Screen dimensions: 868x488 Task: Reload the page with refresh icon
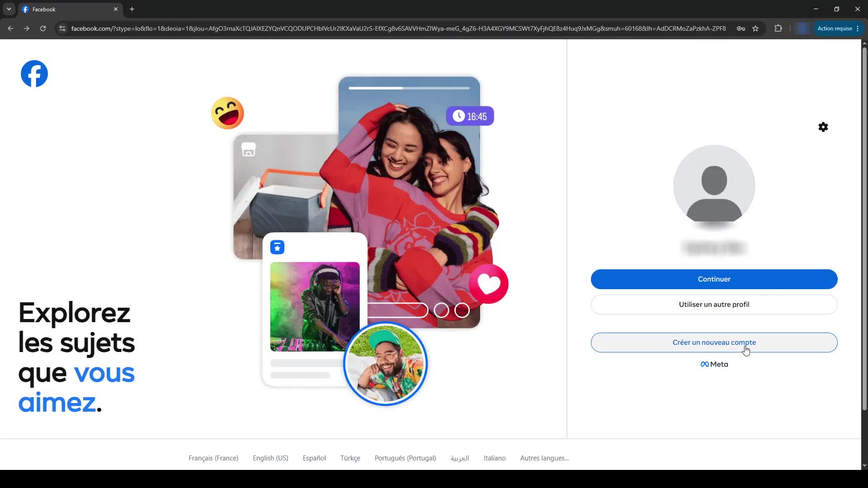(x=43, y=28)
